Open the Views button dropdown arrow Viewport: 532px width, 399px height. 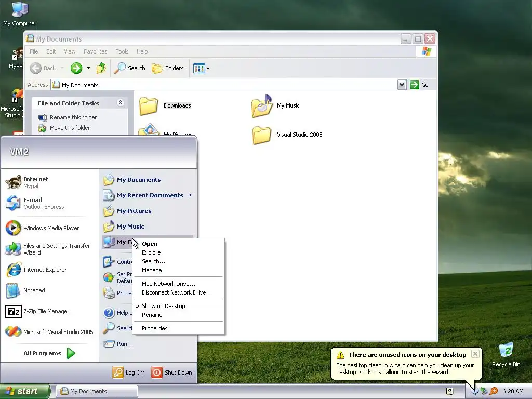(208, 68)
